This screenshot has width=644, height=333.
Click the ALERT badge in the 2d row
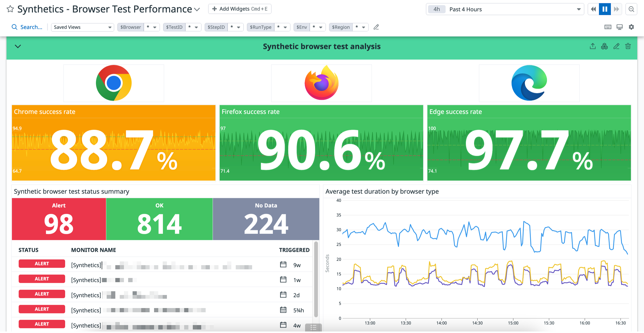pyautogui.click(x=42, y=294)
